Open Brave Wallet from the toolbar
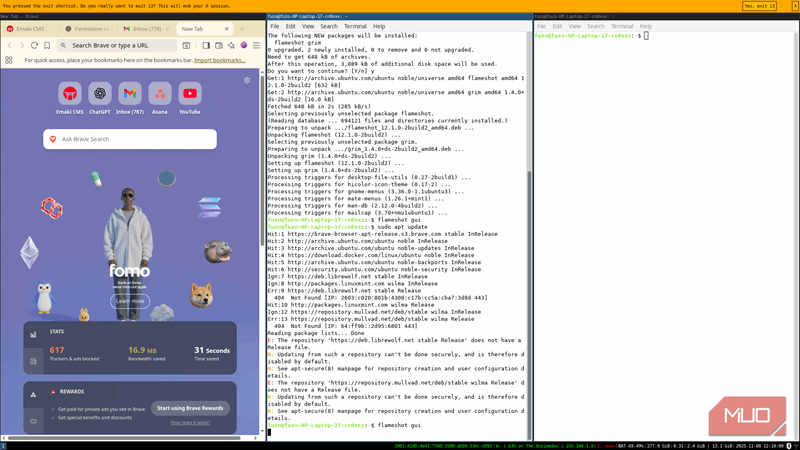 click(x=219, y=45)
